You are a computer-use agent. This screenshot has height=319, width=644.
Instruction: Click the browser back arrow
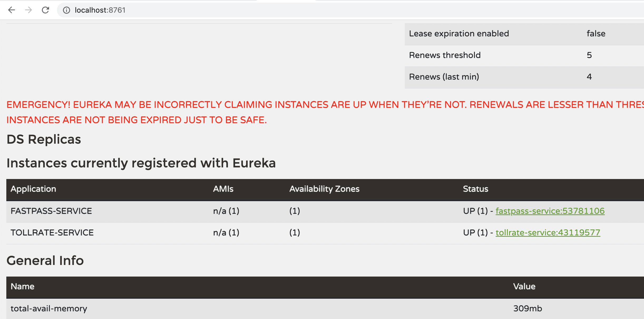(12, 10)
